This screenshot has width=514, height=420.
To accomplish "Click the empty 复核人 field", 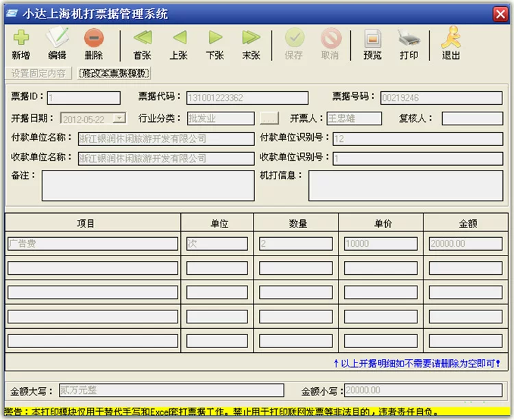I will [x=472, y=119].
